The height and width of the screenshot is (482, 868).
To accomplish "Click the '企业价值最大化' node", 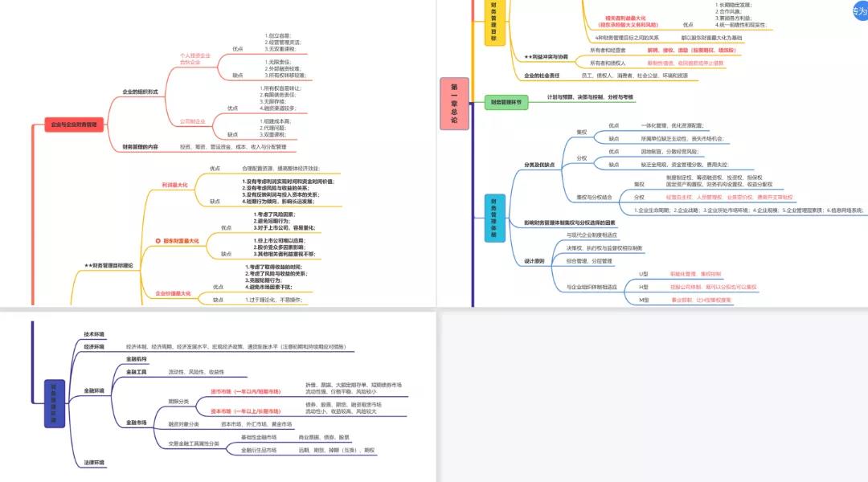I will click(173, 293).
